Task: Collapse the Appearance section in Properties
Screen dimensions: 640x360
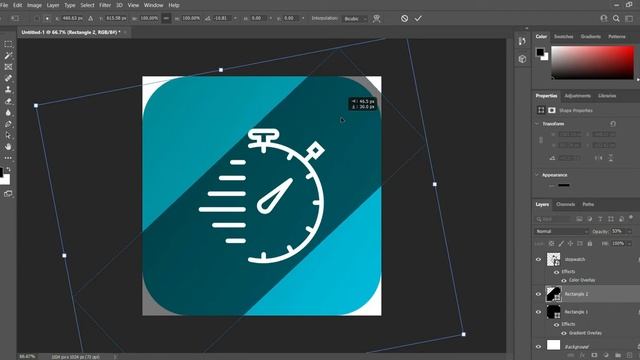Action: tap(537, 175)
